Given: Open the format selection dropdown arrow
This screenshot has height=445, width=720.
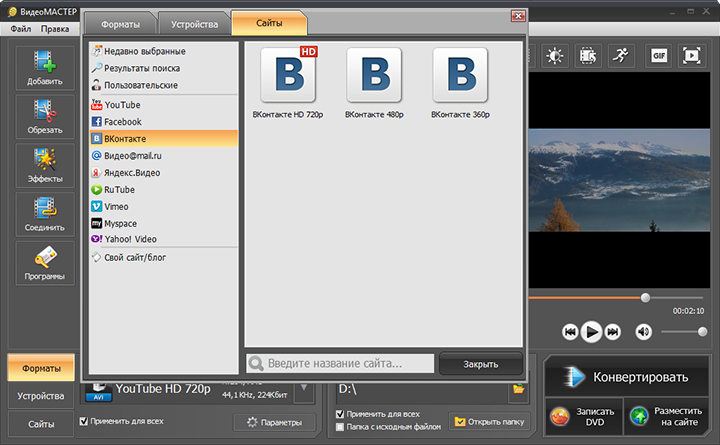Looking at the screenshot, I should pos(304,389).
